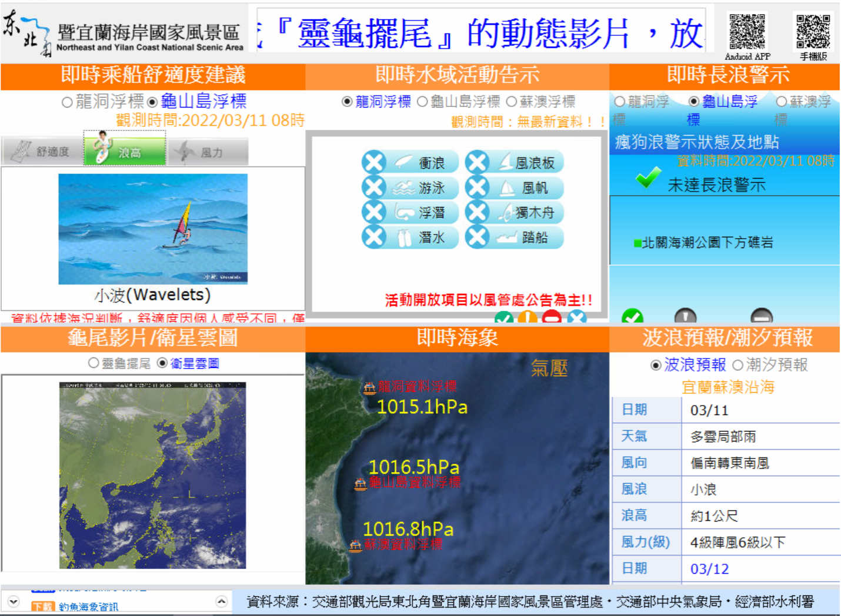Click the 1015.1hPa pressure reading
The height and width of the screenshot is (616, 841).
(422, 407)
